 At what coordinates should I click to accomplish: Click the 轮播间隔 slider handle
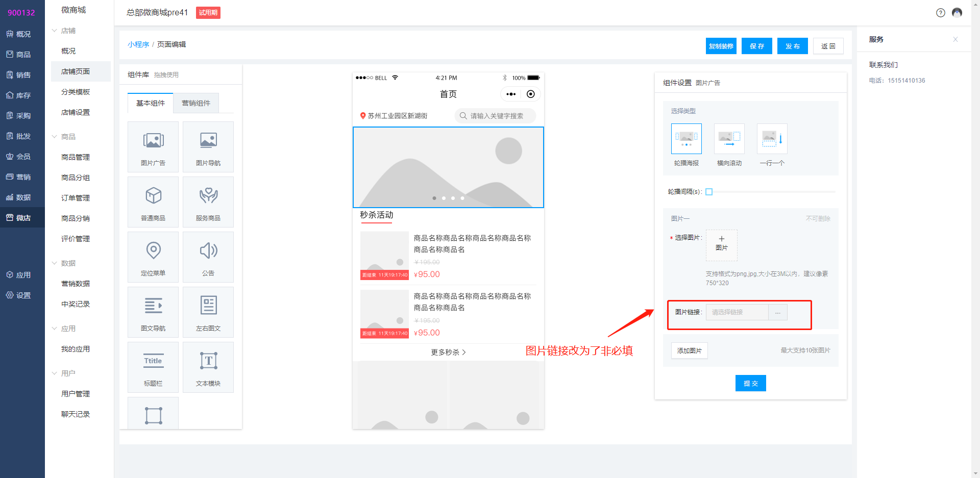709,192
